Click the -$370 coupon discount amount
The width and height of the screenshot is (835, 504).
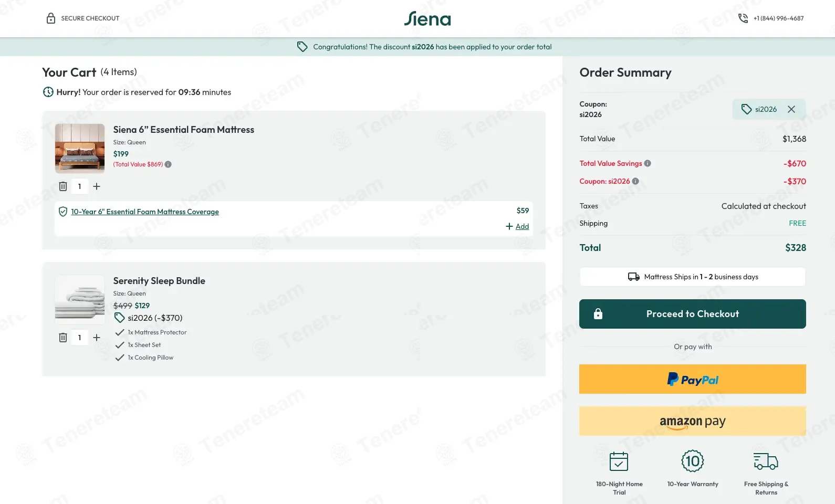(x=795, y=182)
